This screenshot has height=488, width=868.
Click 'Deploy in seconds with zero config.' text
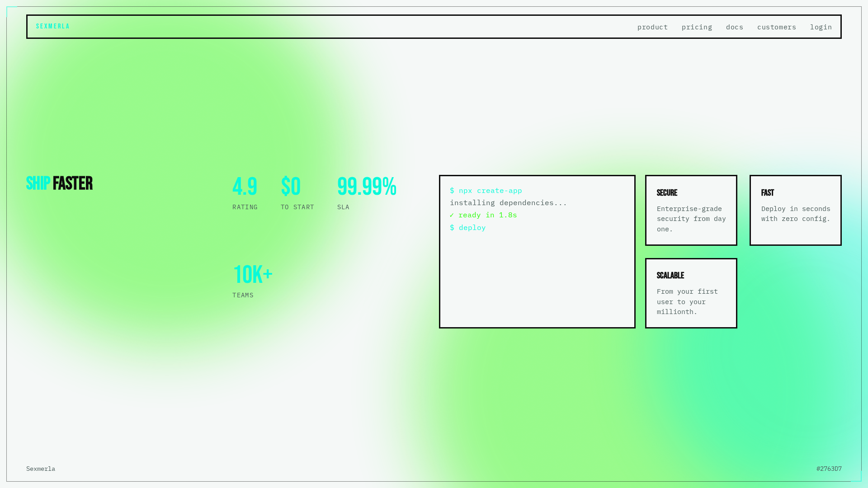[x=796, y=214]
